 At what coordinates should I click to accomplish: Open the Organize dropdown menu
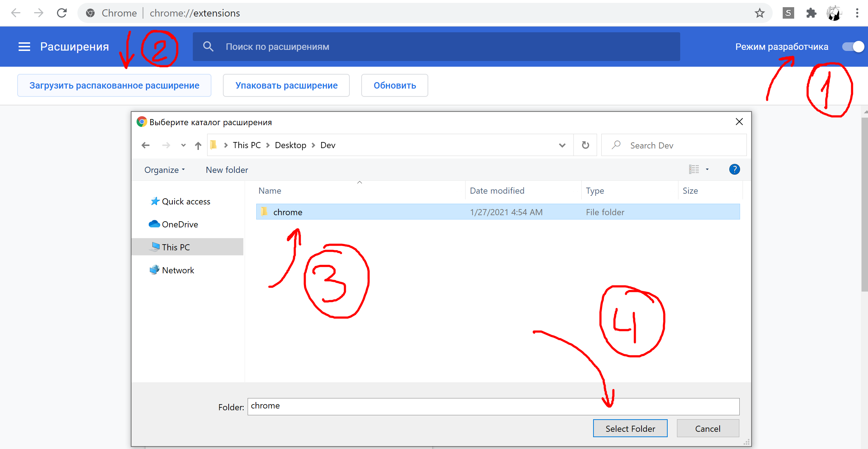click(164, 170)
